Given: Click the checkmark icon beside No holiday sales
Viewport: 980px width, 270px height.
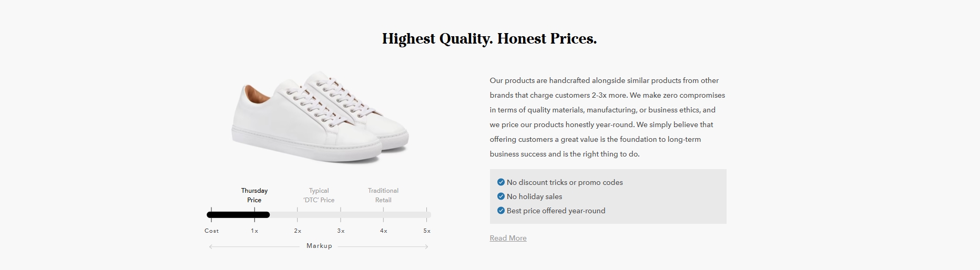Looking at the screenshot, I should click(501, 196).
